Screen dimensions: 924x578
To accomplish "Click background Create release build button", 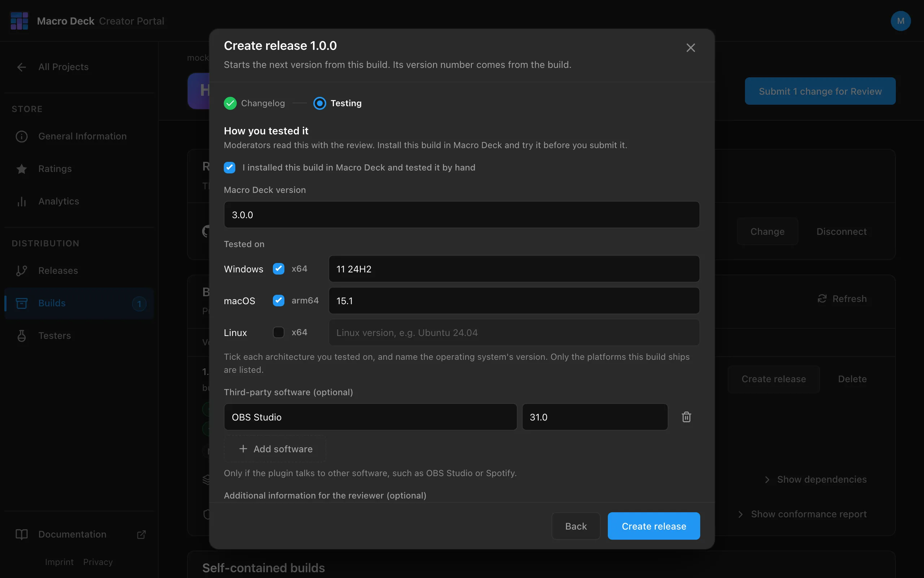I will coord(773,379).
